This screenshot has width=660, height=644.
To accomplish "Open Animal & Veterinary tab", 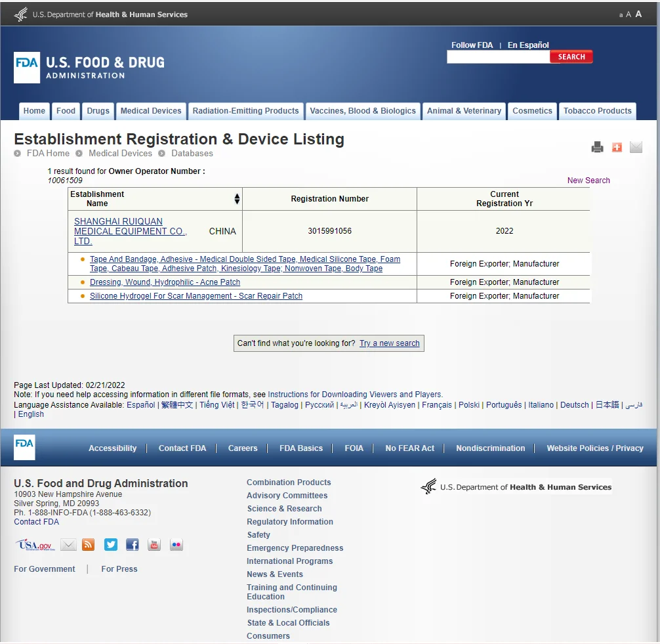I will coord(464,111).
